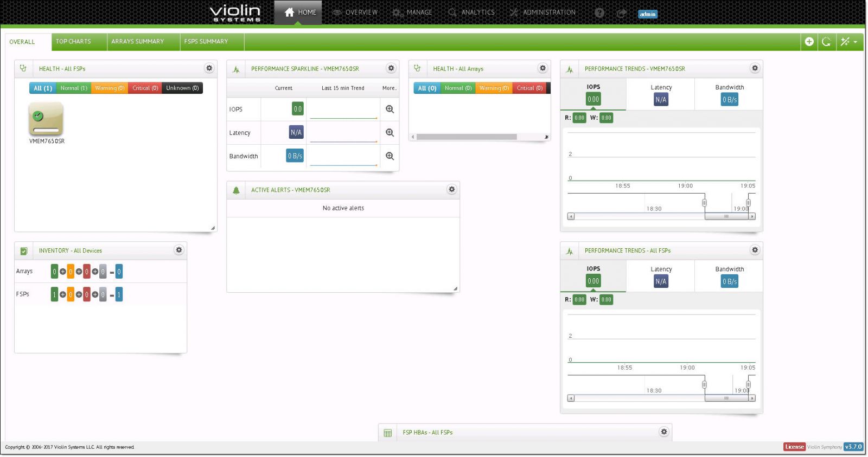
Task: Open the ADMINISTRATION menu
Action: 542,12
